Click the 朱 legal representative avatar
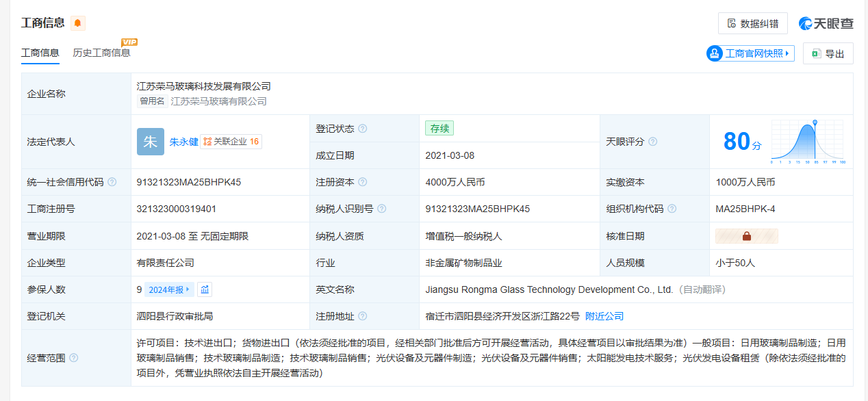The image size is (868, 401). pyautogui.click(x=150, y=142)
